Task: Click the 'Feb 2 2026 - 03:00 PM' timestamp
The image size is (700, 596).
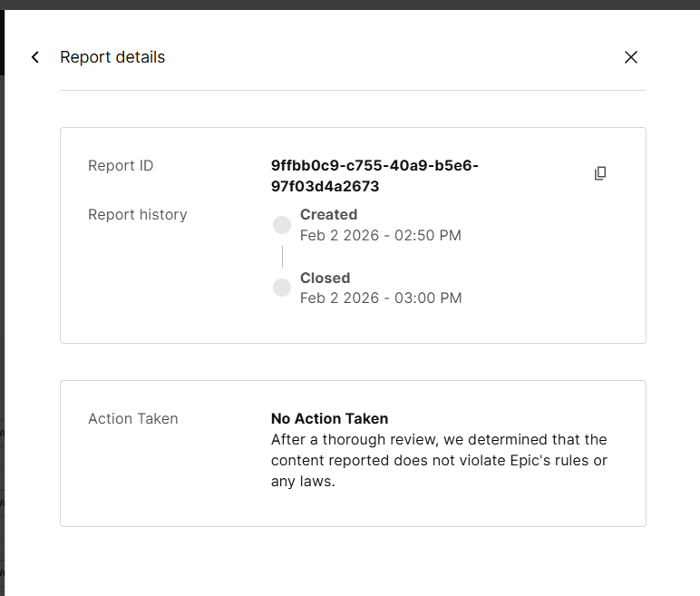Action: pyautogui.click(x=381, y=298)
